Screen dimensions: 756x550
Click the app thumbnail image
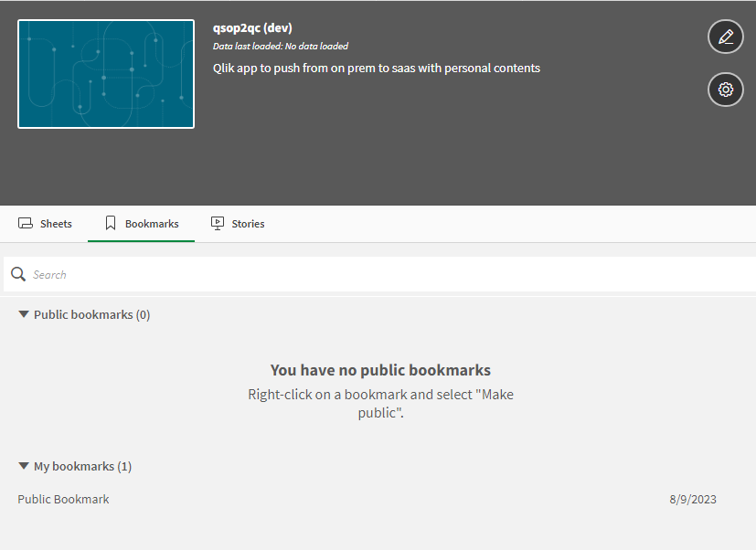point(106,74)
